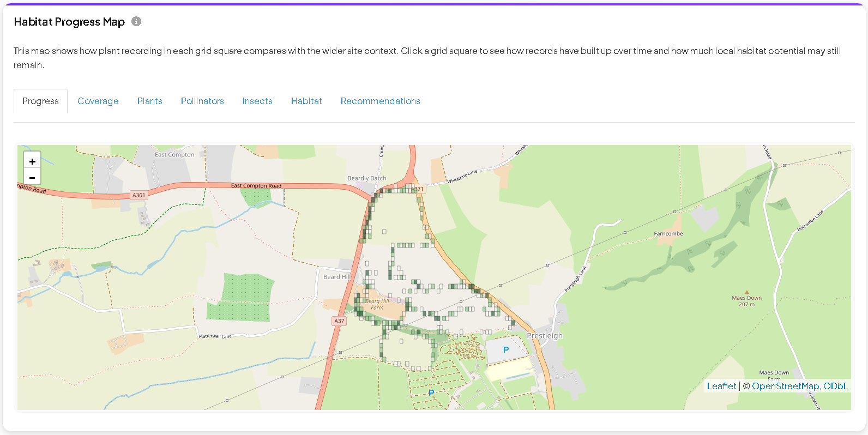Zoom in with the map plus button
This screenshot has width=868, height=435.
[32, 161]
